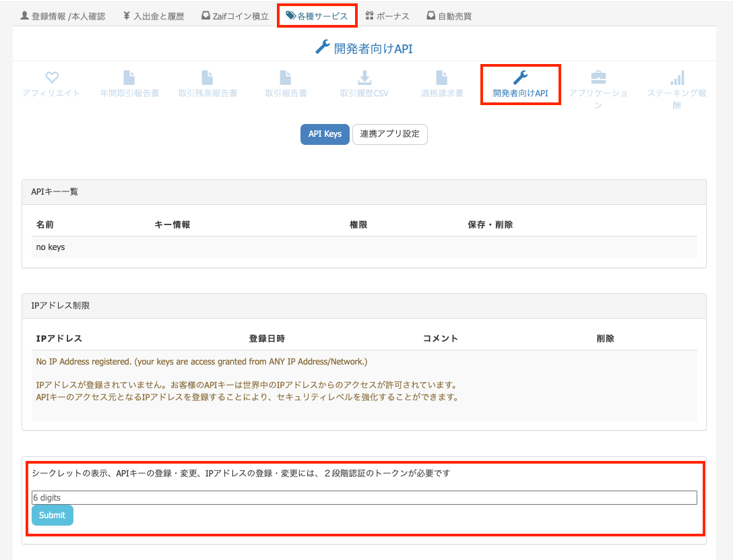Go to the Zaifコイン積立 tab
The width and height of the screenshot is (733, 560).
tap(234, 16)
